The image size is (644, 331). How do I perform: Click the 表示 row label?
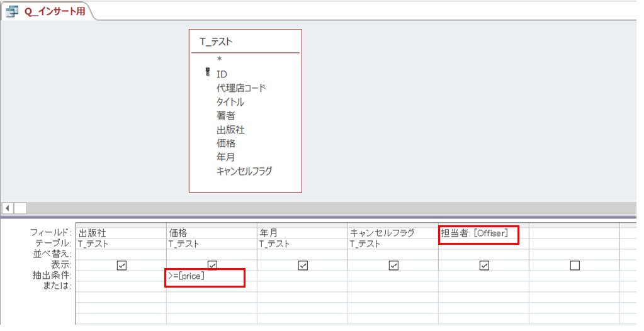(61, 265)
